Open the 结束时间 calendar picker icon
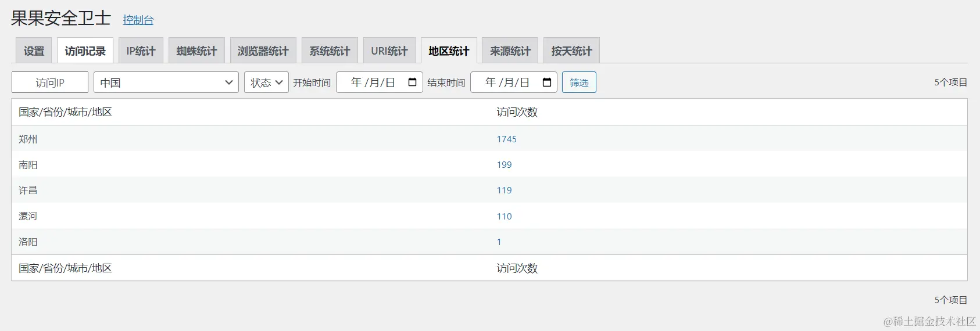The width and height of the screenshot is (980, 331). [547, 82]
